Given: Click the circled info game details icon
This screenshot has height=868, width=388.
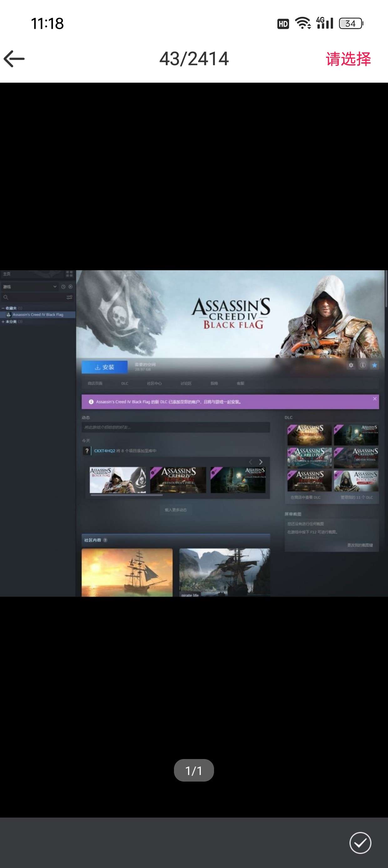Looking at the screenshot, I should coord(363,365).
